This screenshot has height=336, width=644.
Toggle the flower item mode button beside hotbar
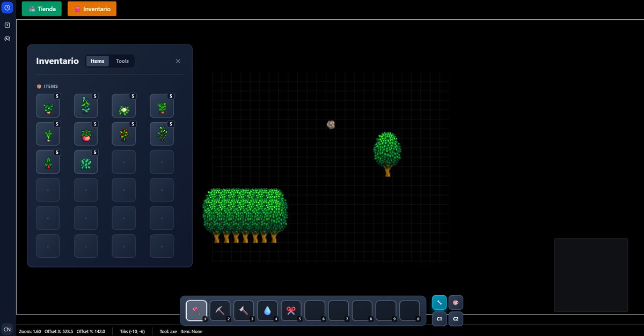tap(455, 302)
